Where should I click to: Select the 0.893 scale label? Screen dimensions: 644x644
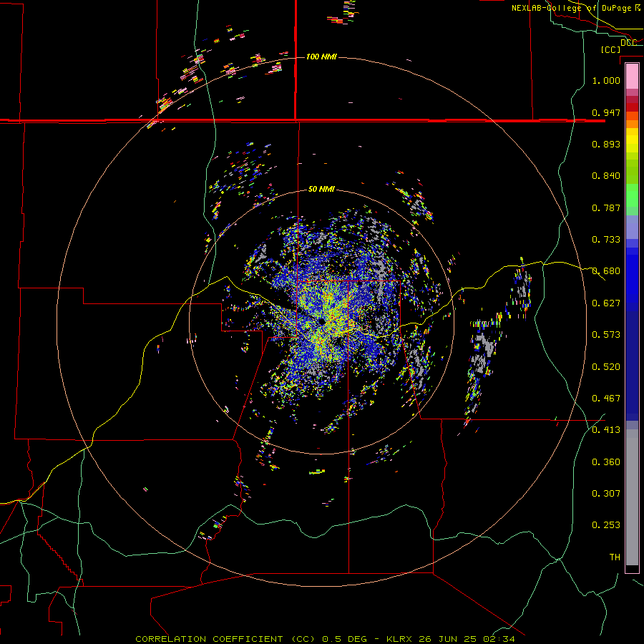click(x=606, y=144)
